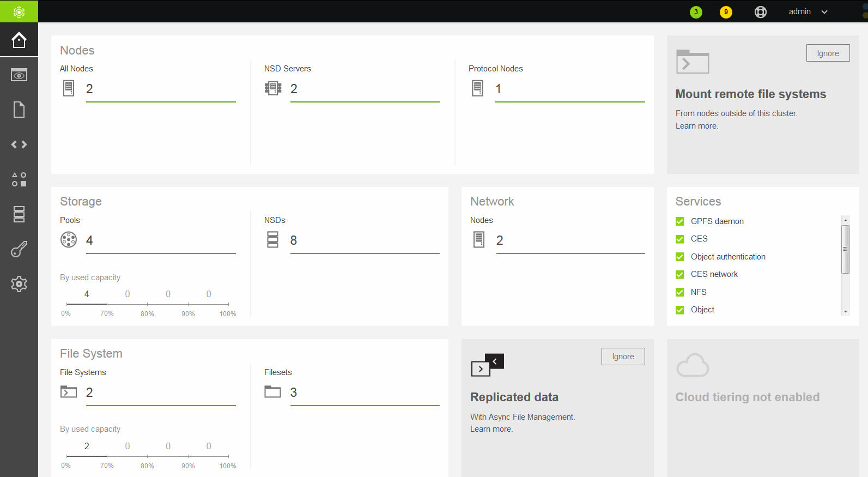
Task: Open the Home dashboard icon in sidebar
Action: [x=19, y=40]
